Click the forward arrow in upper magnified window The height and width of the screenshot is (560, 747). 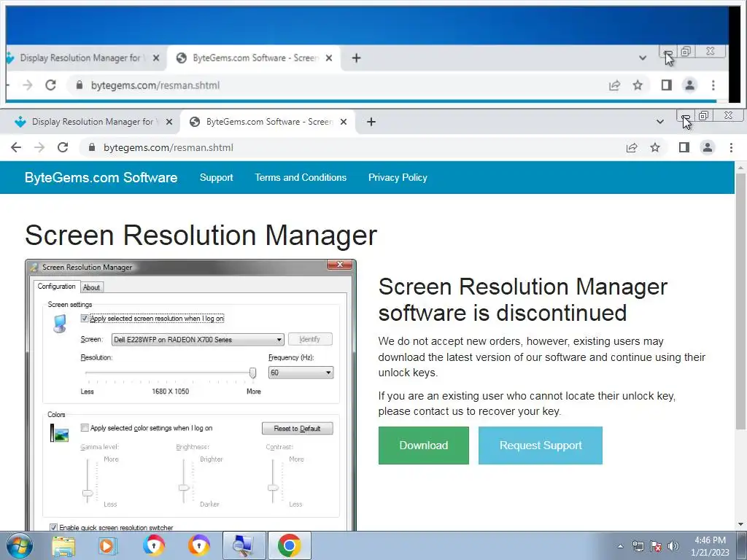(x=28, y=85)
